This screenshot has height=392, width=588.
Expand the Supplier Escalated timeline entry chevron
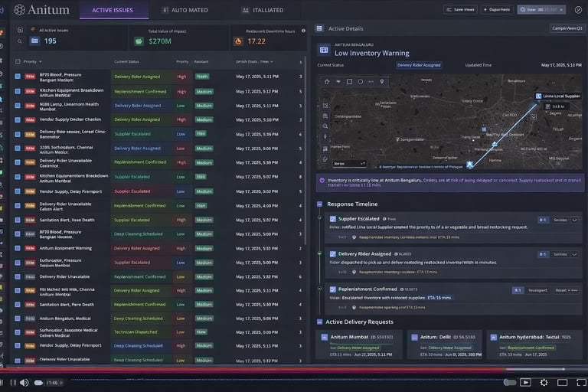point(574,220)
